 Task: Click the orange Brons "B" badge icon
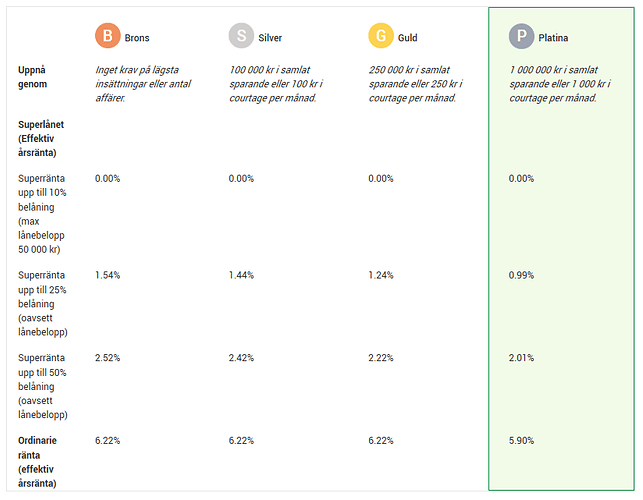pos(107,37)
